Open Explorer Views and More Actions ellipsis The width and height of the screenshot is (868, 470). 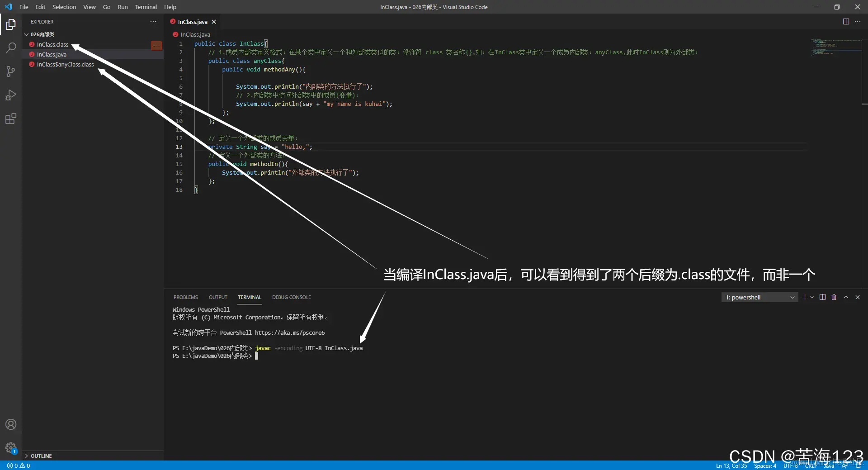(x=153, y=22)
